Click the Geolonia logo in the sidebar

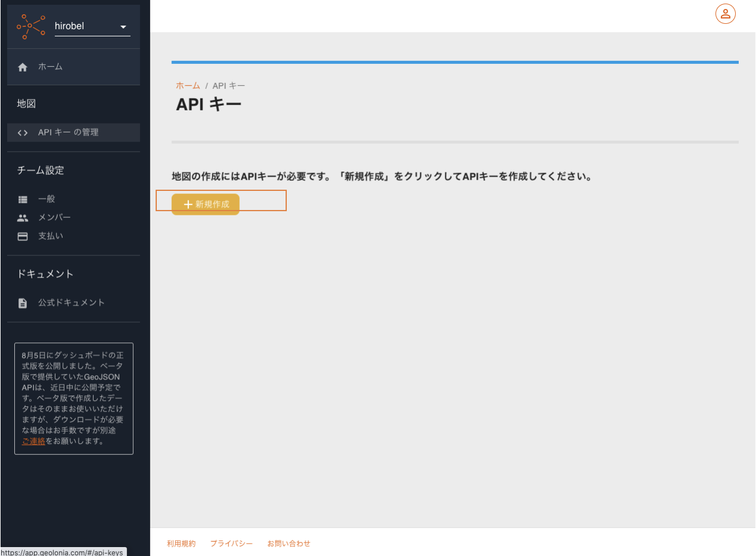[x=30, y=26]
